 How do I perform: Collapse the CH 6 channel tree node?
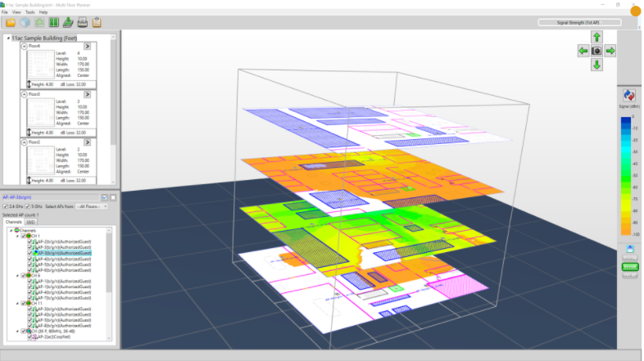(16, 275)
